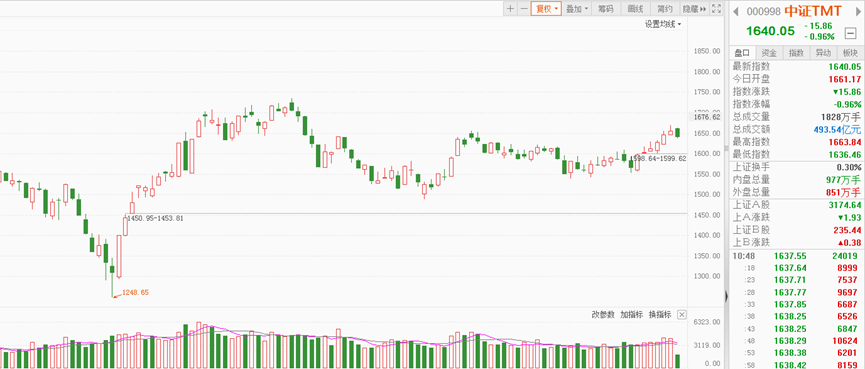Select the 盘口 tab
The height and width of the screenshot is (369, 865).
742,53
